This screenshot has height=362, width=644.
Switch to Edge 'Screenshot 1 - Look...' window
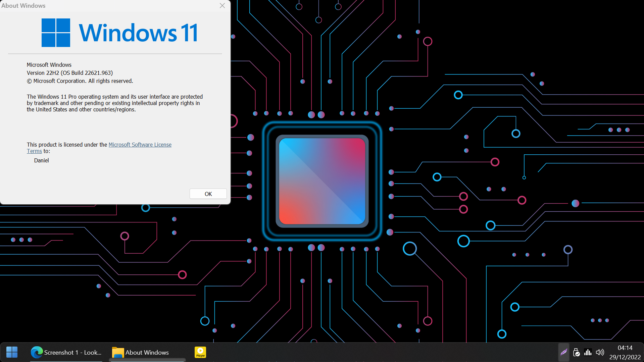tap(66, 352)
